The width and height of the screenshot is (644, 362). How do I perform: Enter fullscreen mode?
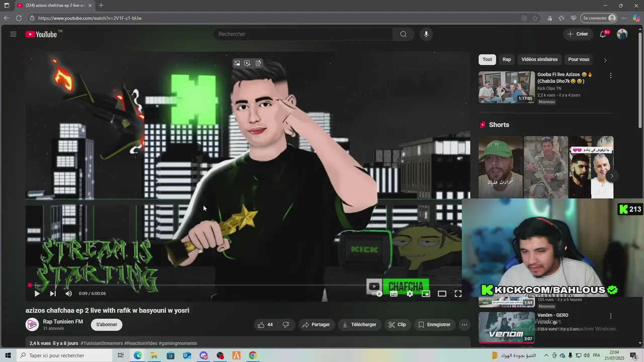(458, 294)
